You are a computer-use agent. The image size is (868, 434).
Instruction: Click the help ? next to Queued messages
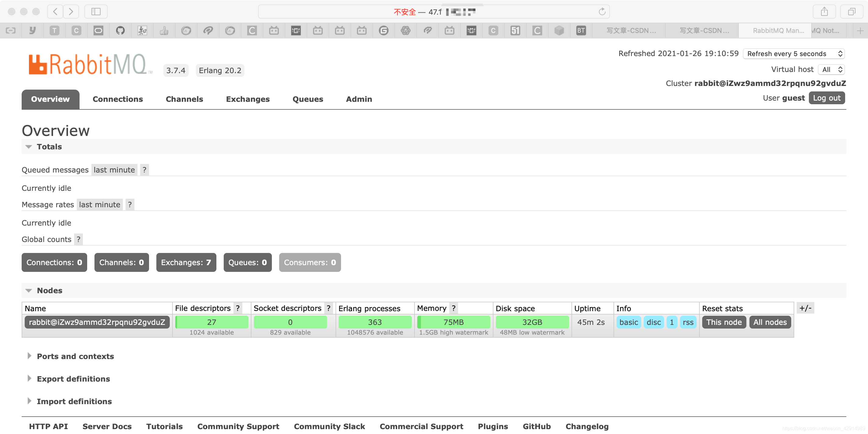point(144,170)
